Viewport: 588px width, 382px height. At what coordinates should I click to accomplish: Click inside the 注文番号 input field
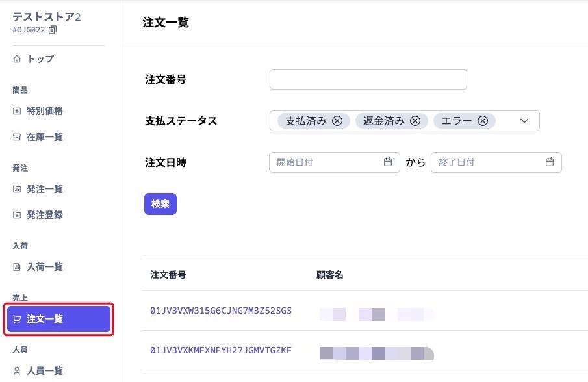pos(368,79)
